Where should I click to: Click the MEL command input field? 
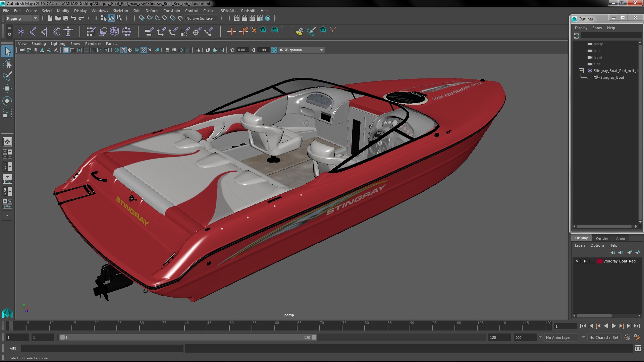[102, 349]
